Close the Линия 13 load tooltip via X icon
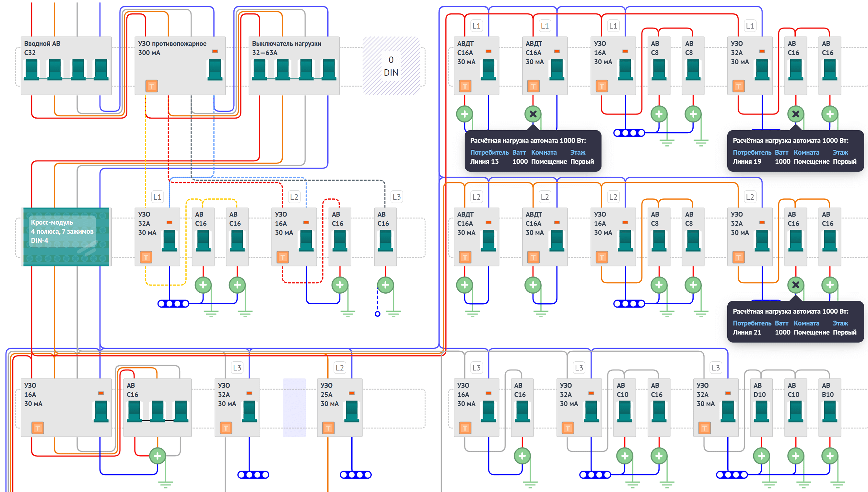 tap(533, 114)
